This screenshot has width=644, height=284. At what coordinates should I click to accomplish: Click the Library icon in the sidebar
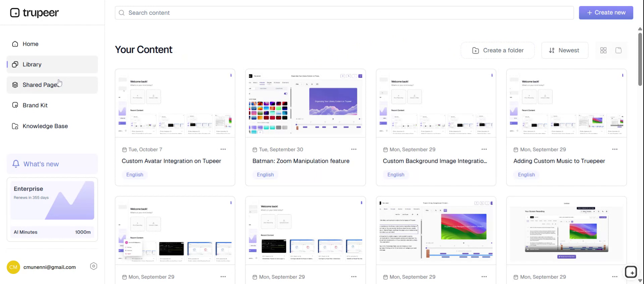(x=15, y=64)
